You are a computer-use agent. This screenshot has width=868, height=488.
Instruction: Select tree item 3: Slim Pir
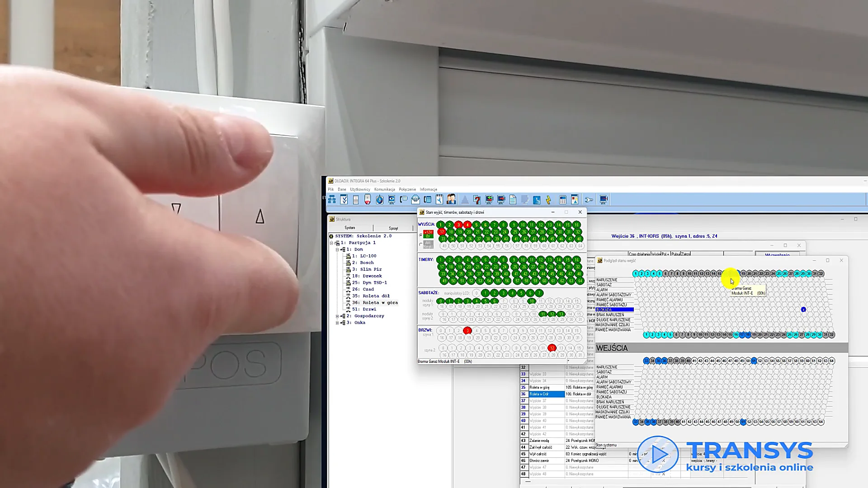[x=367, y=269]
